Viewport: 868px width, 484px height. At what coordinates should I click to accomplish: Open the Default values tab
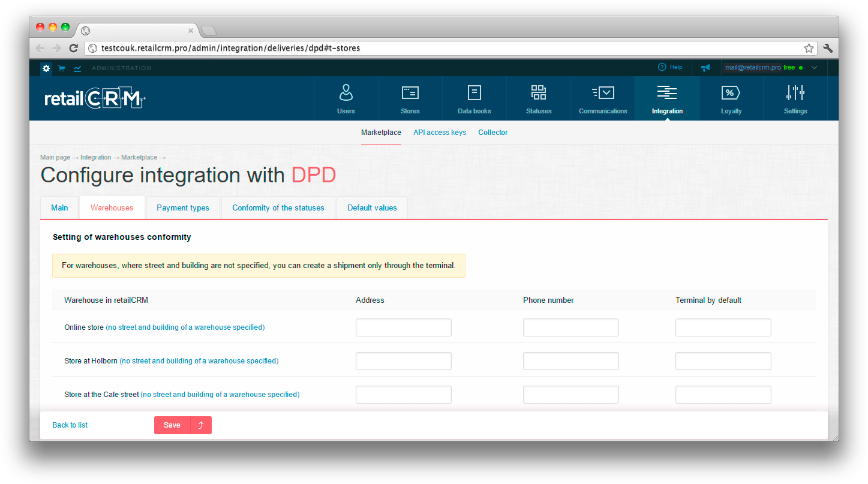[x=372, y=208]
